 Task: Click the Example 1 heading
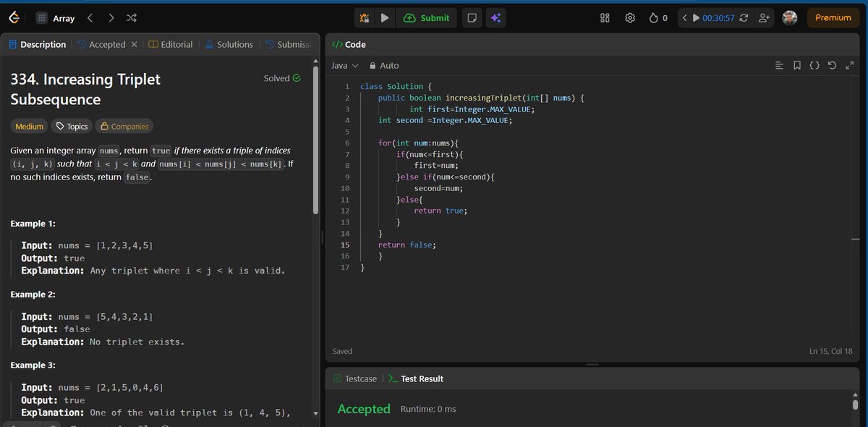point(33,224)
